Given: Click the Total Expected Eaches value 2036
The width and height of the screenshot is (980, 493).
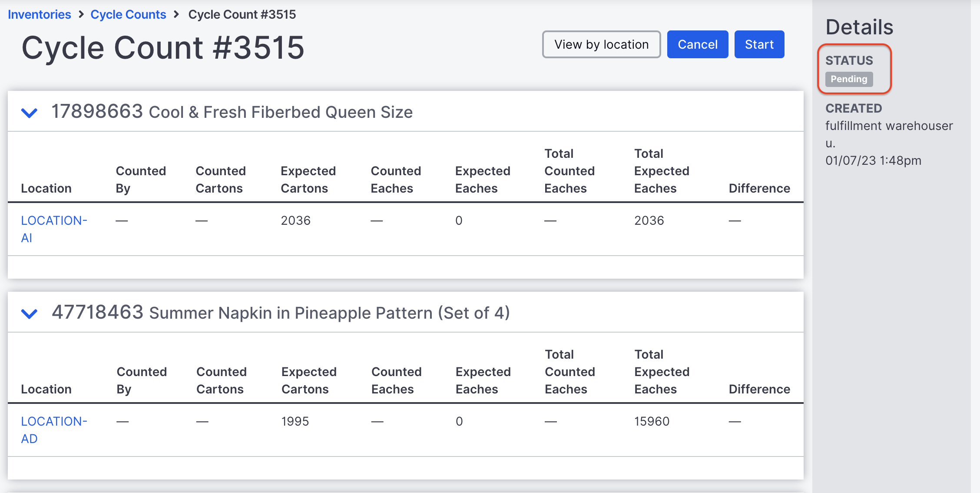Looking at the screenshot, I should tap(649, 220).
